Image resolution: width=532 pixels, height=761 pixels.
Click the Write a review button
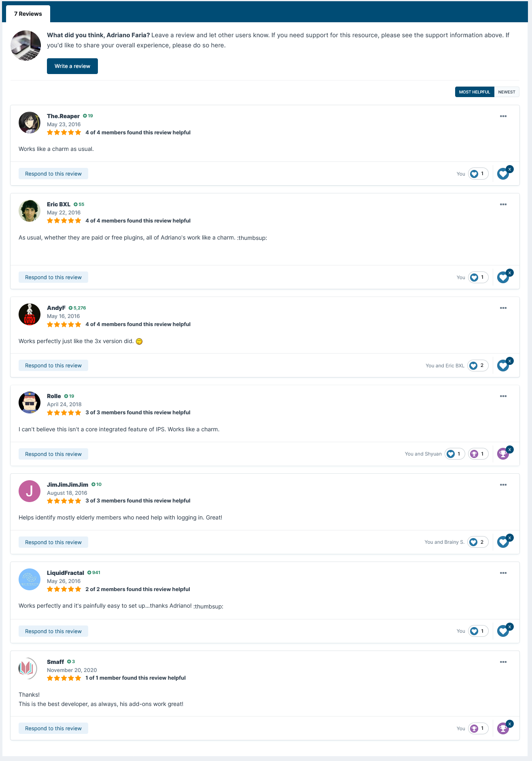tap(72, 66)
